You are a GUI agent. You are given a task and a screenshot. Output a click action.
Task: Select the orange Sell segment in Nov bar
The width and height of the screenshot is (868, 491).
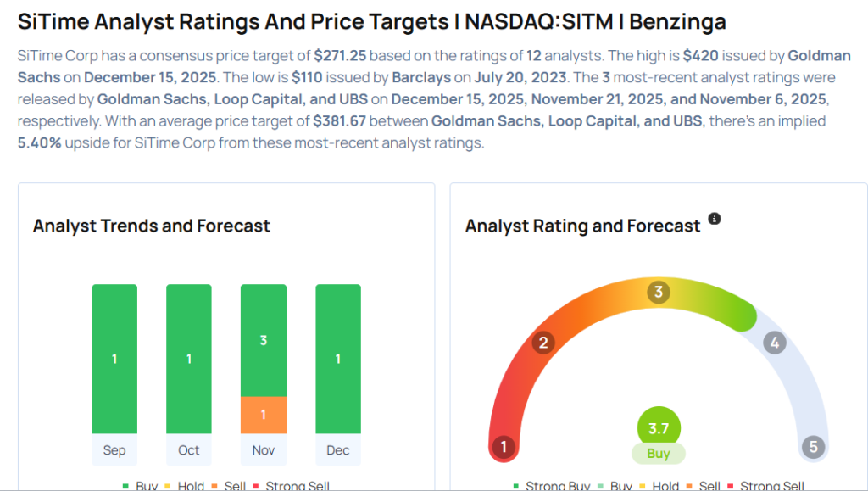pos(264,415)
